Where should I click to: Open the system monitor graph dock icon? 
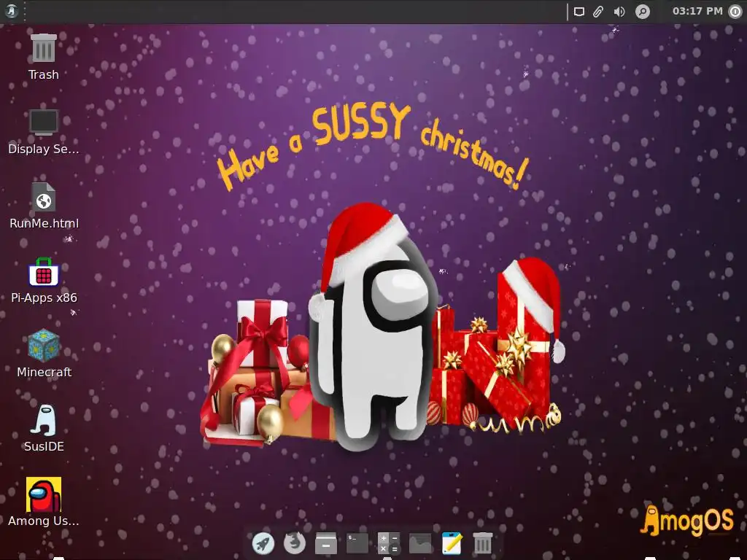click(x=420, y=543)
